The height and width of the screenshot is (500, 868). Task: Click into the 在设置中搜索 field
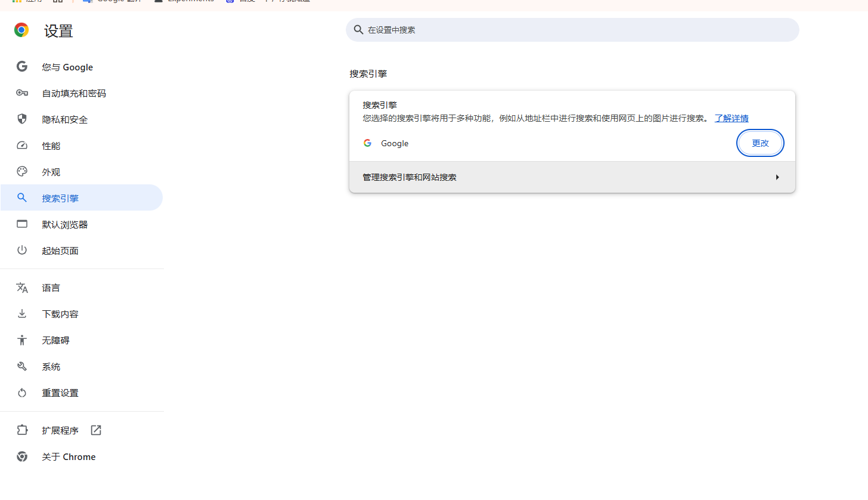(x=572, y=30)
